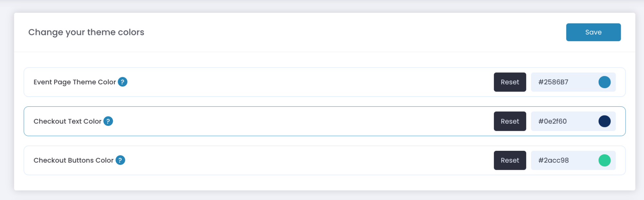644x200 pixels.
Task: Open the blue #2586B7 color swatch
Action: 604,82
